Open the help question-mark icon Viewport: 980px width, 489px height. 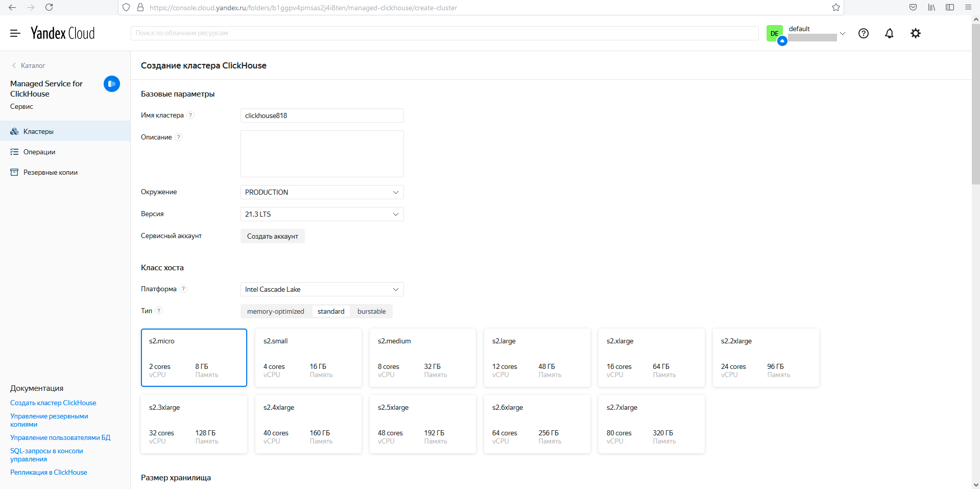pos(864,33)
